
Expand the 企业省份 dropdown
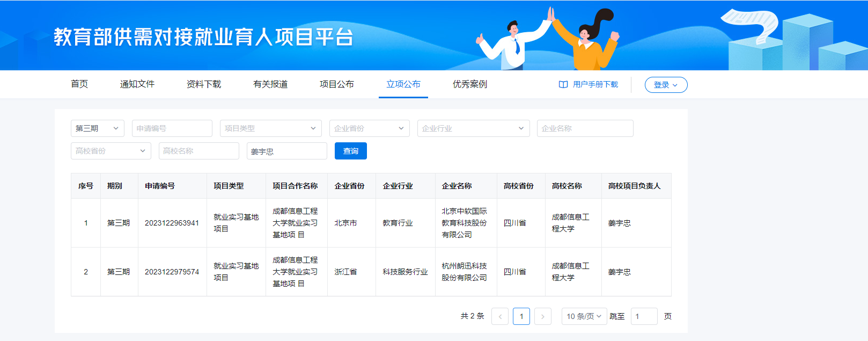tap(369, 128)
